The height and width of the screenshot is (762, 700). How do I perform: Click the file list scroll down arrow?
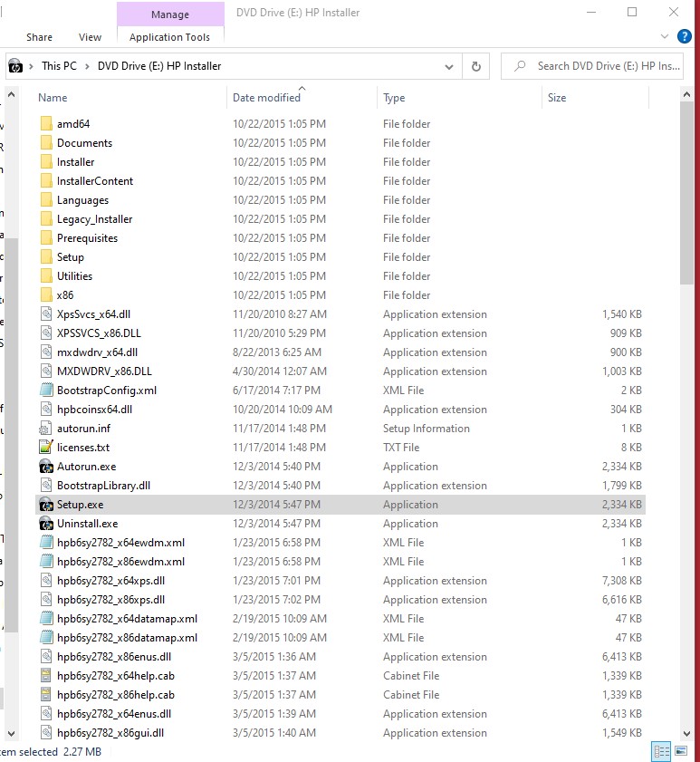pyautogui.click(x=686, y=733)
